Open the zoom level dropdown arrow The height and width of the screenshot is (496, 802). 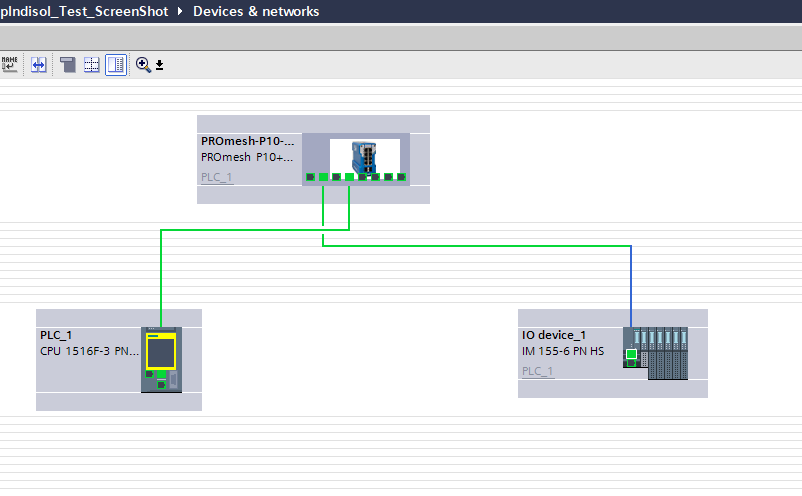pos(160,65)
